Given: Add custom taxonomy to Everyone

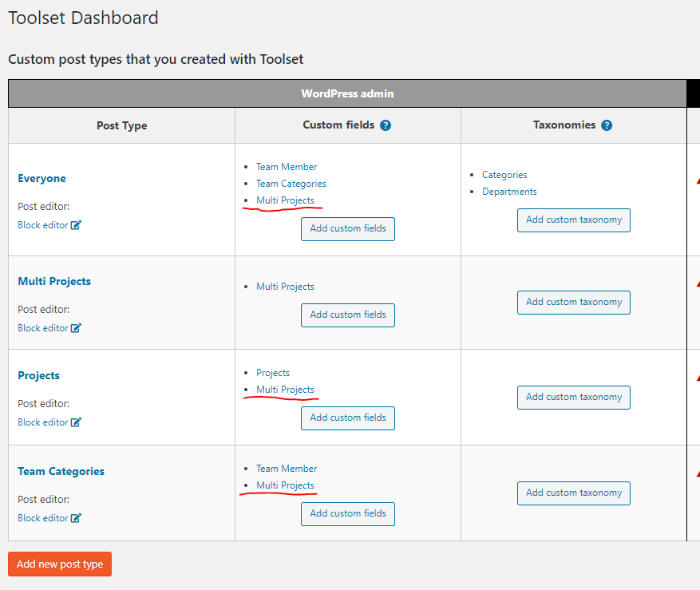Looking at the screenshot, I should 574,220.
